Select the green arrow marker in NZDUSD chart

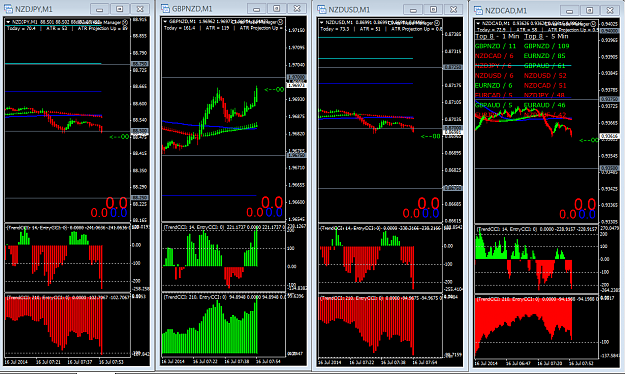coord(430,136)
